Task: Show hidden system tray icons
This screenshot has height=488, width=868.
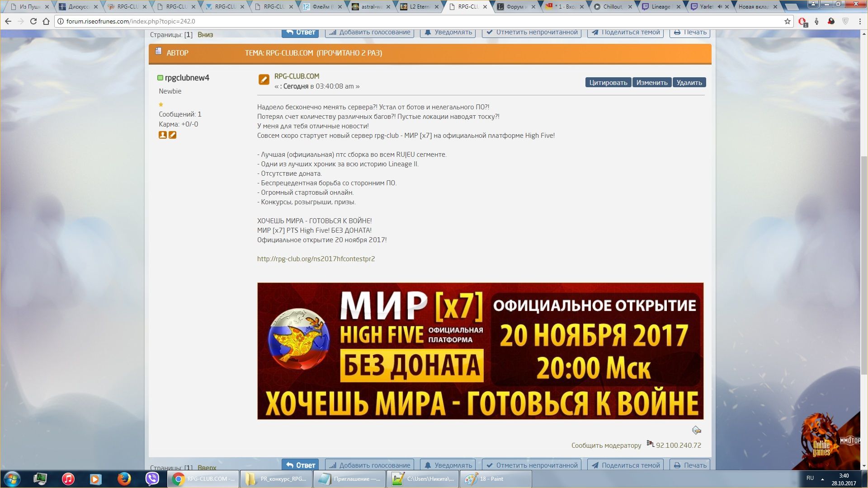Action: 822,479
